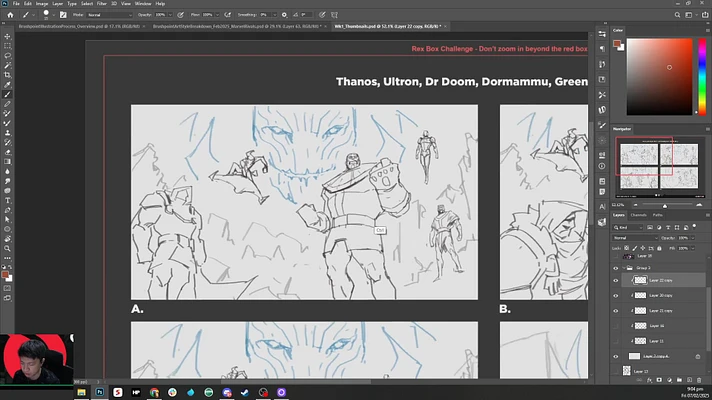Select the Move tool
The width and height of the screenshot is (712, 400).
(x=7, y=36)
